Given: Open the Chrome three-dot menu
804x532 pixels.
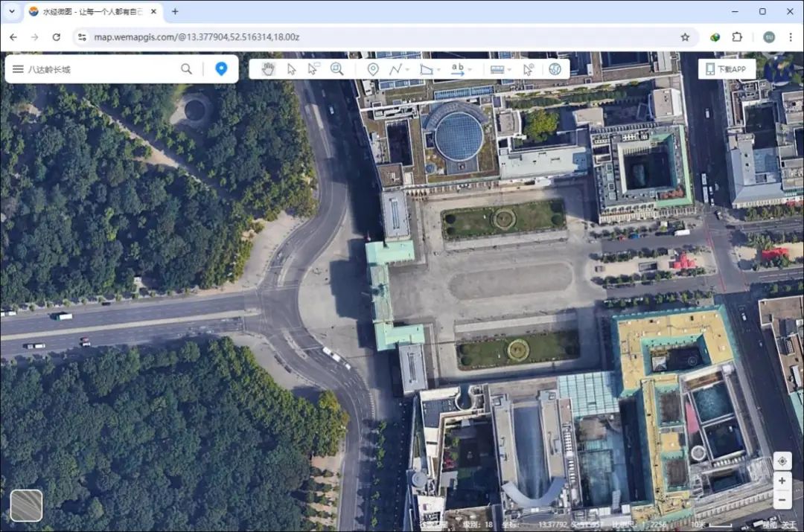Looking at the screenshot, I should point(790,37).
